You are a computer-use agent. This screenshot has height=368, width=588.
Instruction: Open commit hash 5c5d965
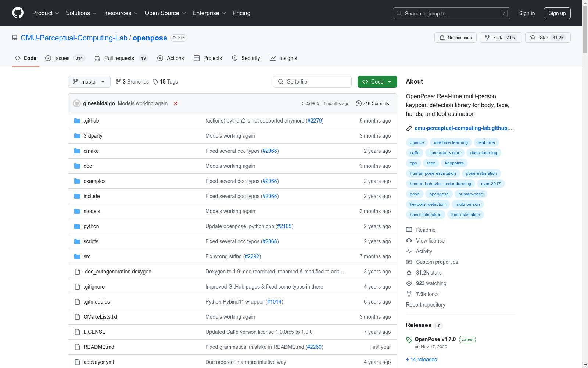(311, 103)
